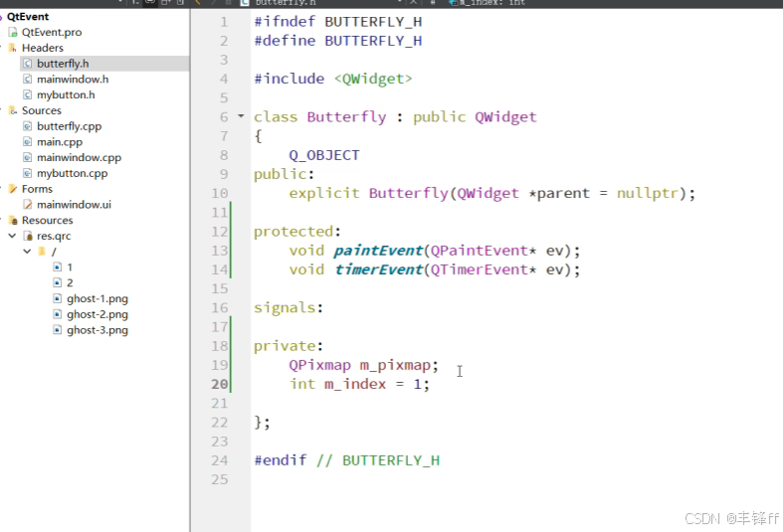This screenshot has width=783, height=532.
Task: Select the QtEvent project root label
Action: click(28, 17)
